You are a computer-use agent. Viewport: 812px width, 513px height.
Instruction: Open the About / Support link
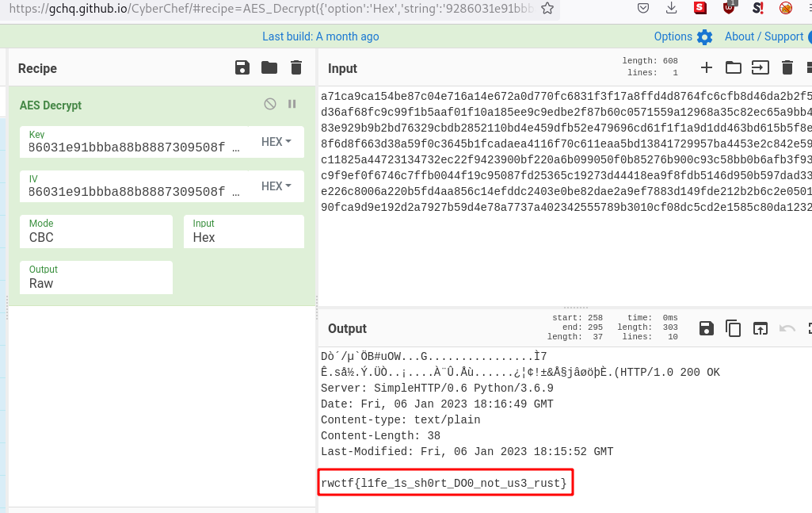(x=764, y=36)
